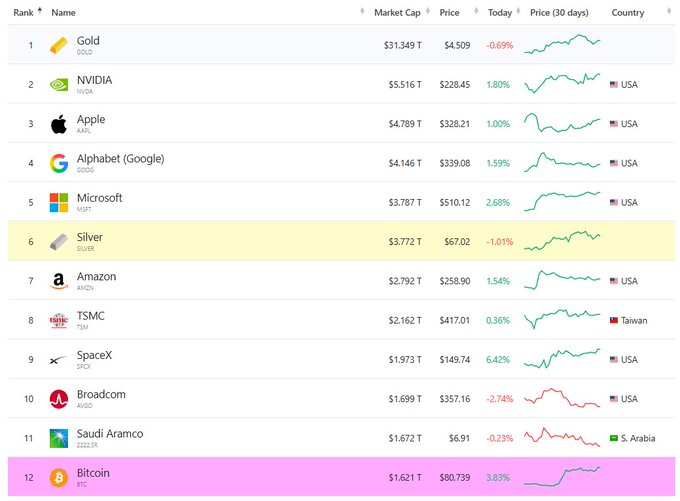The height and width of the screenshot is (501, 680).
Task: Click the Price (30 days) header
Action: [x=559, y=13]
